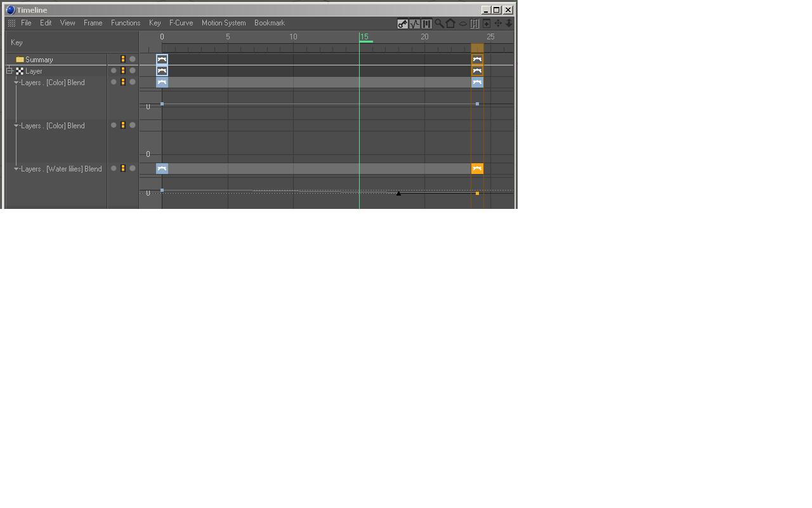Click the Motion mode icon with vertical bars
The height and width of the screenshot is (508, 812).
pyautogui.click(x=426, y=23)
